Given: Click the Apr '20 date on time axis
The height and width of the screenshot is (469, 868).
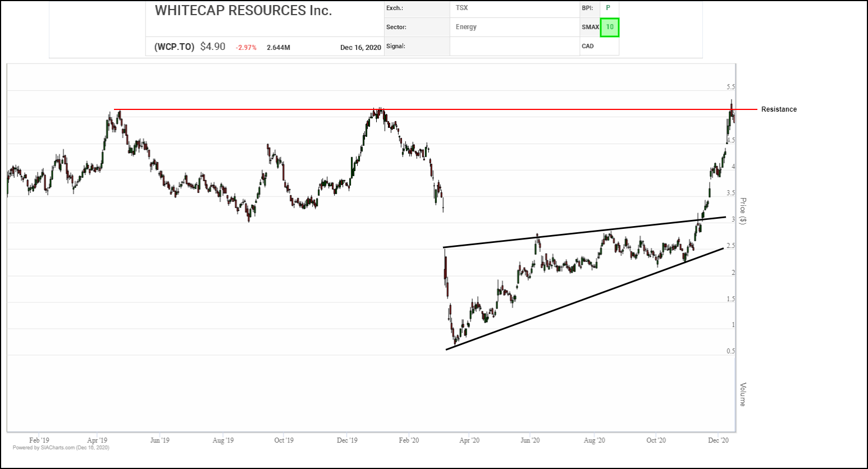Looking at the screenshot, I should click(469, 440).
